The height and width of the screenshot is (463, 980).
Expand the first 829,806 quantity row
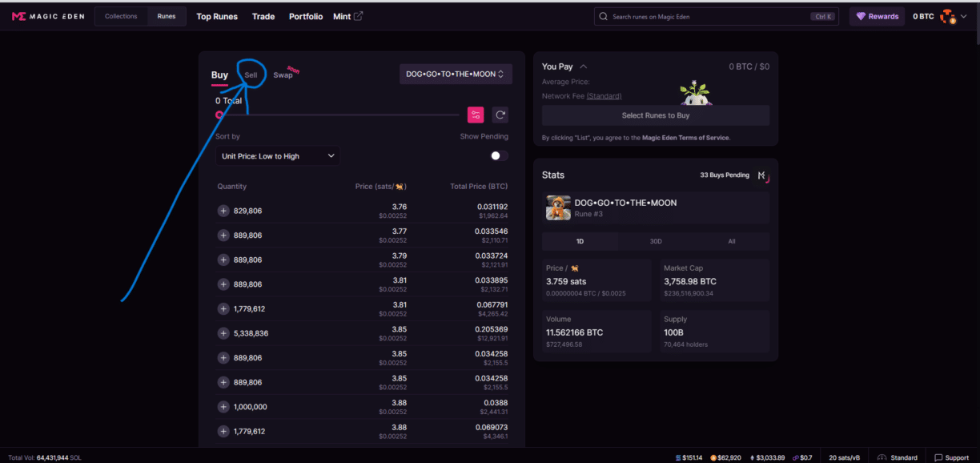click(222, 209)
